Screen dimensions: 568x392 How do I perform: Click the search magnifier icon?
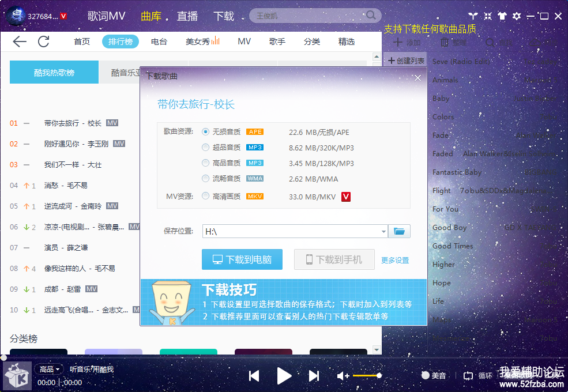(x=371, y=16)
